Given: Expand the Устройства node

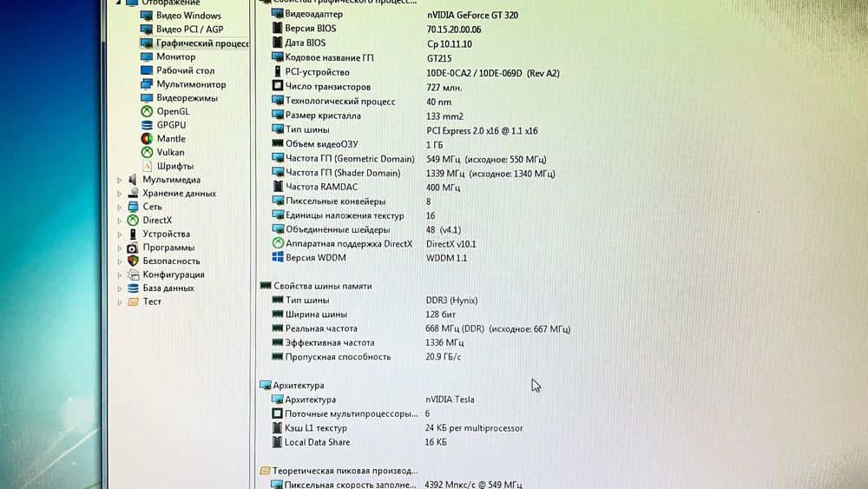Looking at the screenshot, I should pyautogui.click(x=120, y=235).
